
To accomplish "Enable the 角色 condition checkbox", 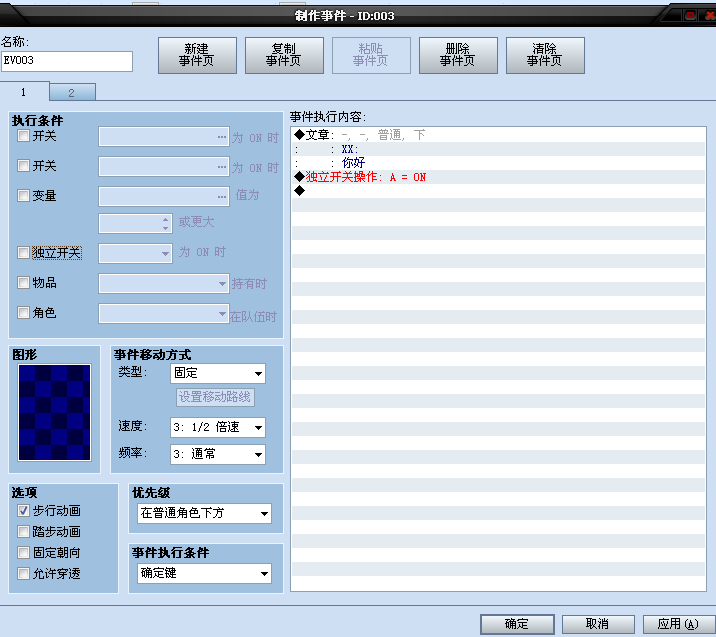I will point(23,312).
